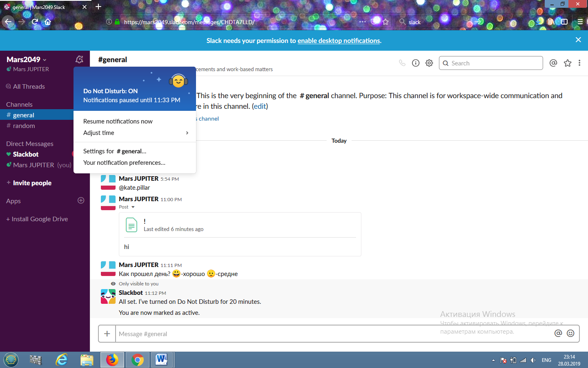Expand Mars2049 workspace menu
This screenshot has width=588, height=368.
pos(27,60)
